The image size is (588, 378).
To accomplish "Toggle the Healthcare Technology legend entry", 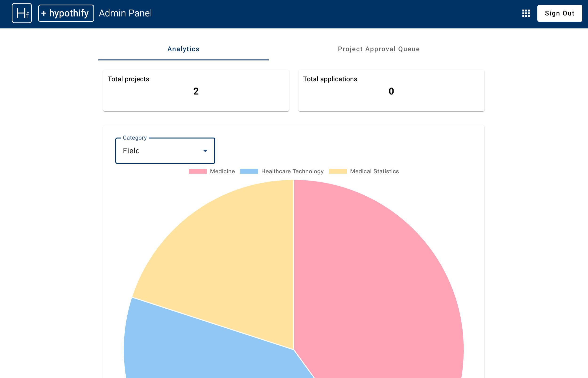I will tap(292, 171).
